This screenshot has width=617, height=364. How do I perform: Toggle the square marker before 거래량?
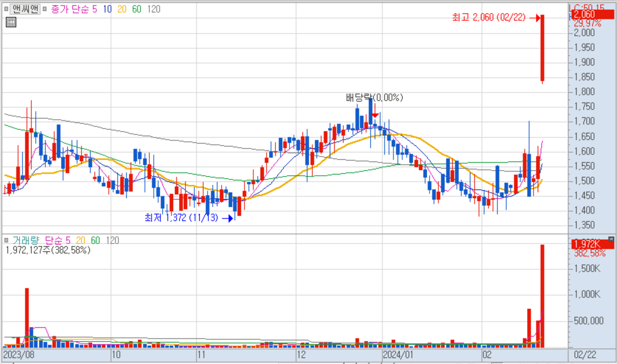pos(6,240)
